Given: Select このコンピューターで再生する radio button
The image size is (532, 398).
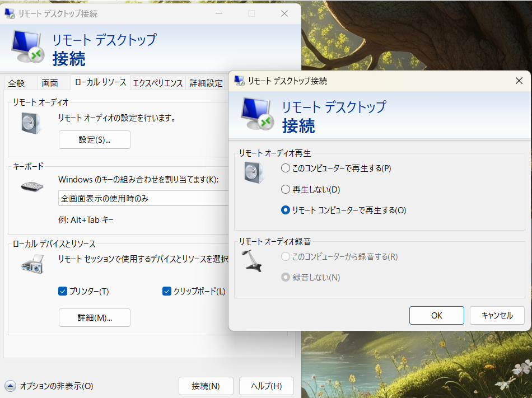Looking at the screenshot, I should tap(286, 168).
